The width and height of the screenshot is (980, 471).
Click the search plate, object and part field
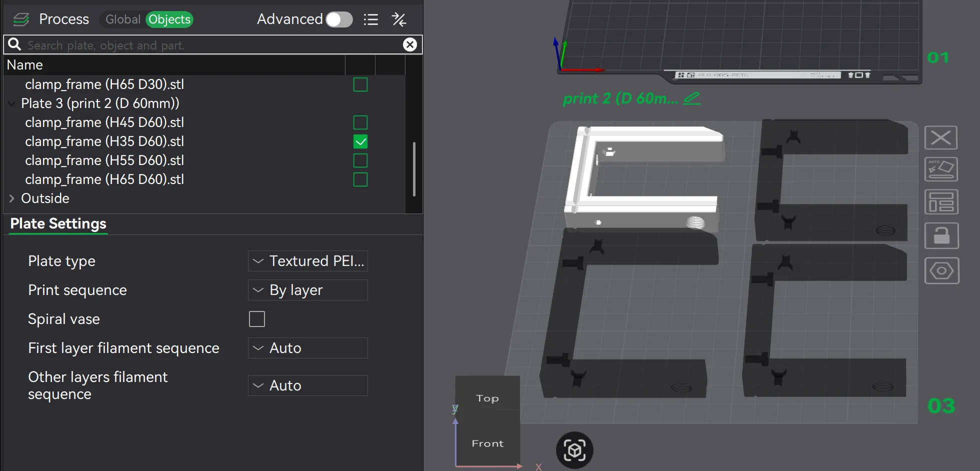point(210,45)
